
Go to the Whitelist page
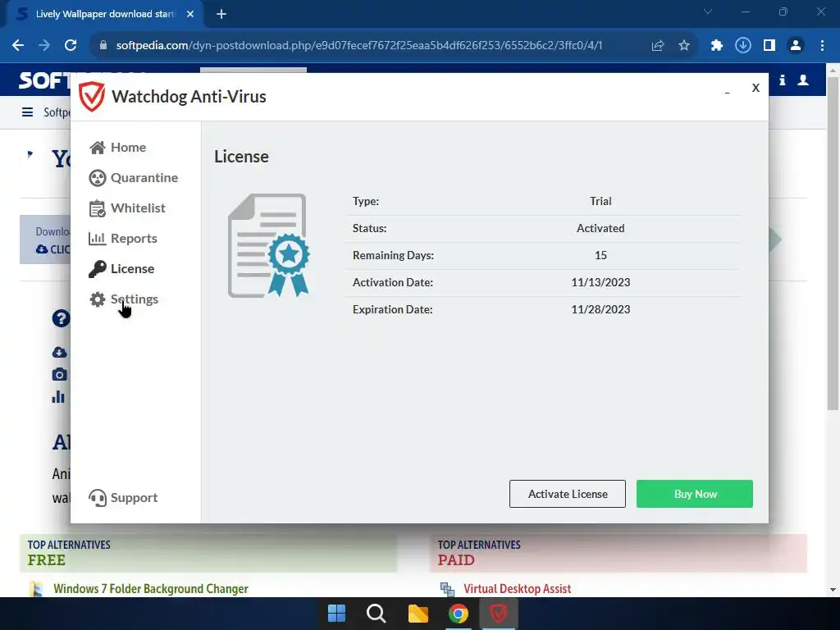click(x=127, y=208)
